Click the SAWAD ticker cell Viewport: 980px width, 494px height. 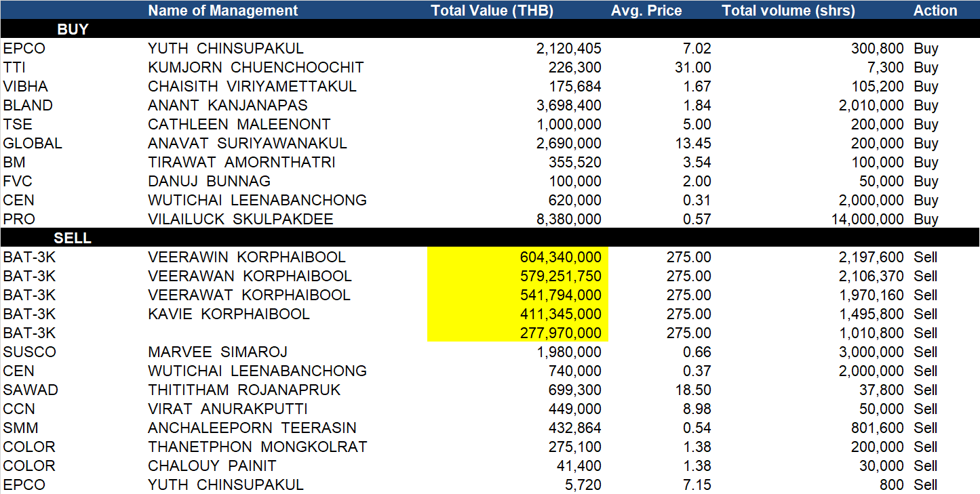pyautogui.click(x=31, y=390)
